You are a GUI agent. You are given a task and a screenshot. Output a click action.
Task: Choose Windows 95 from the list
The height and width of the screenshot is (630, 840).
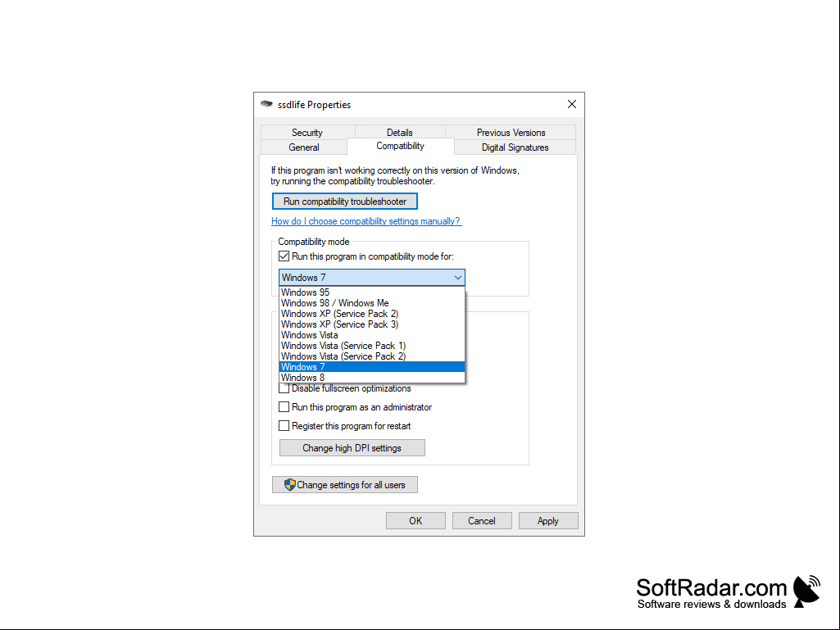372,292
